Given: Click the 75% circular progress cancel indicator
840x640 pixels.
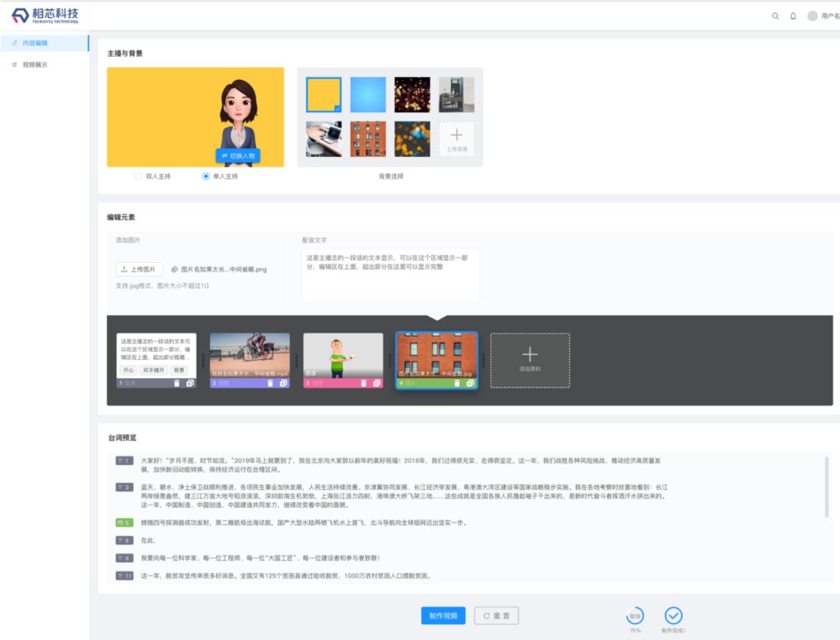Looking at the screenshot, I should tap(635, 616).
